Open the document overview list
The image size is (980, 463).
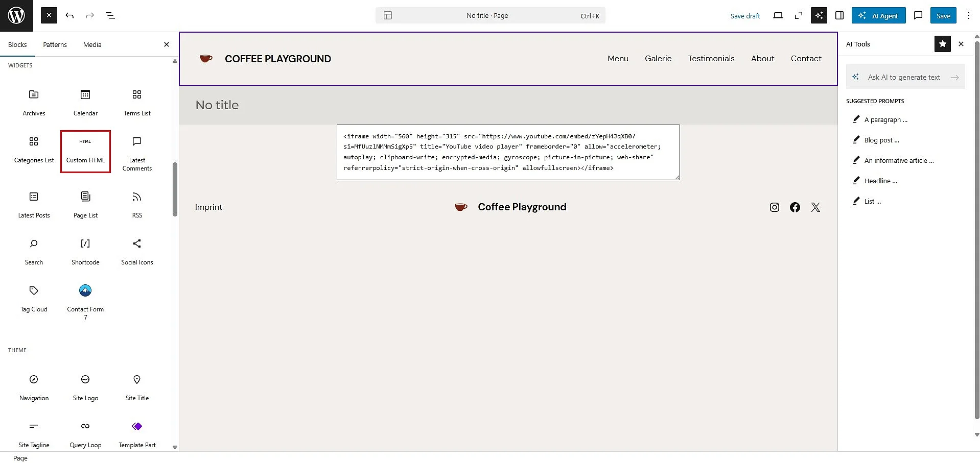click(110, 15)
